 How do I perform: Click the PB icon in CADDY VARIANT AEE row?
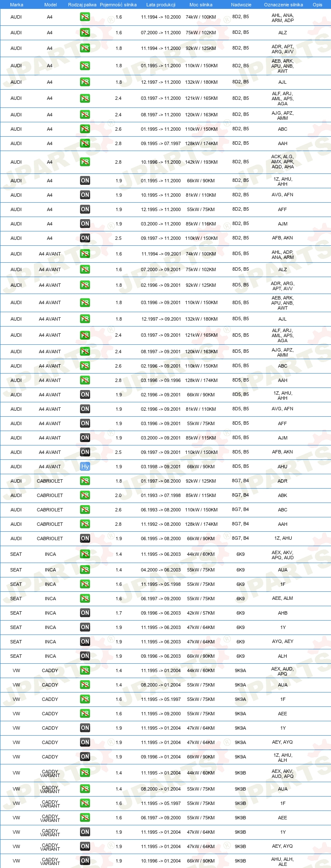[85, 818]
